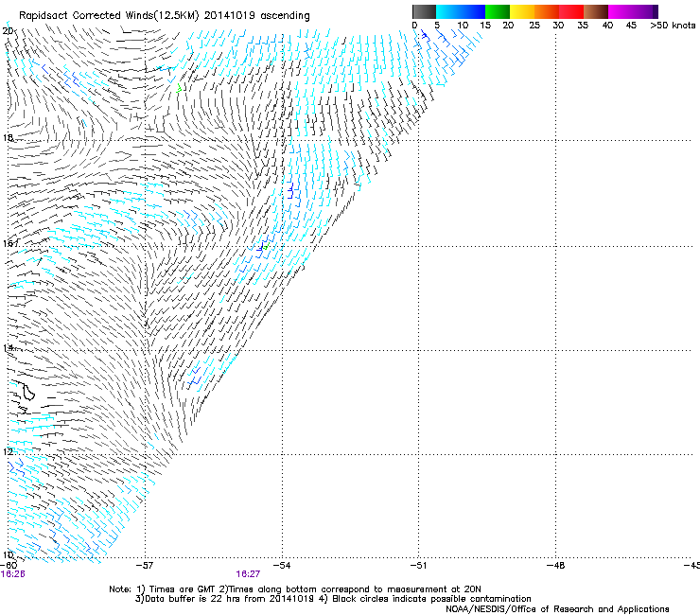Click the longitude label '-51'
700x615 pixels.
(x=418, y=566)
